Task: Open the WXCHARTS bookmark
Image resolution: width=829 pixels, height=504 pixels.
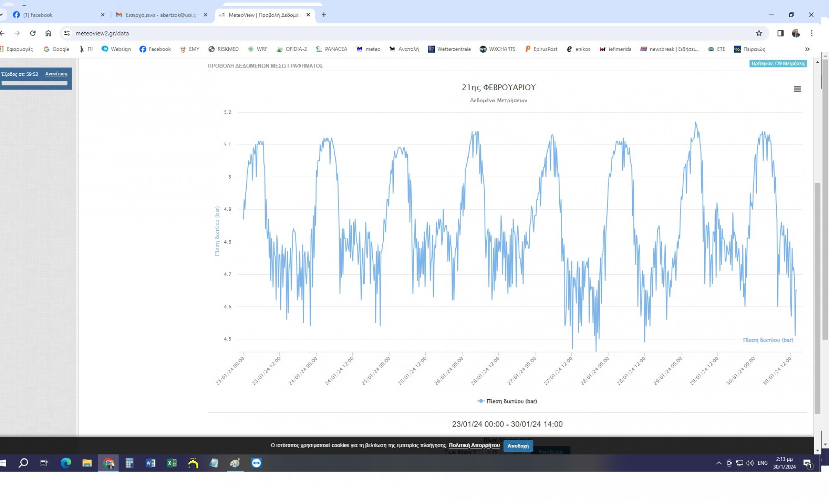Action: click(x=497, y=49)
